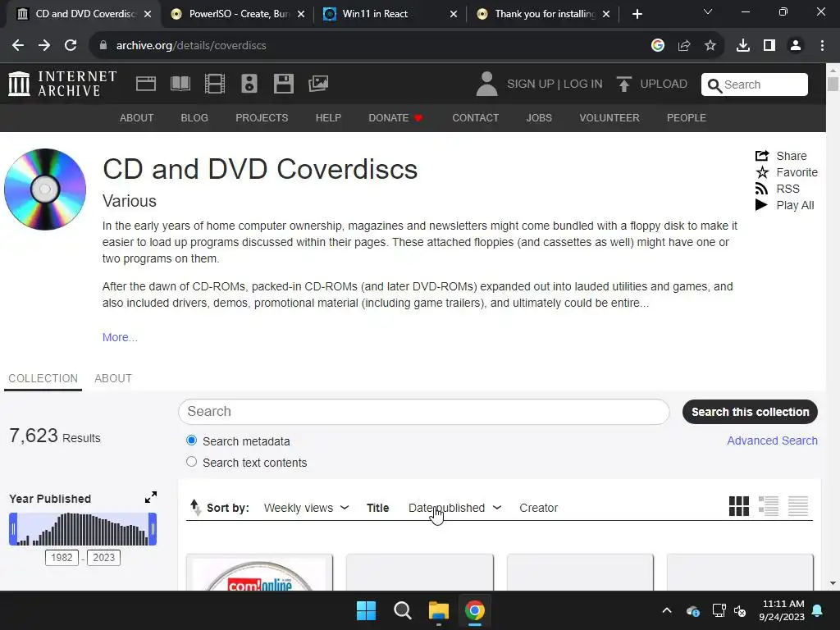Click the user avatar icon
The image size is (840, 630).
point(486,84)
